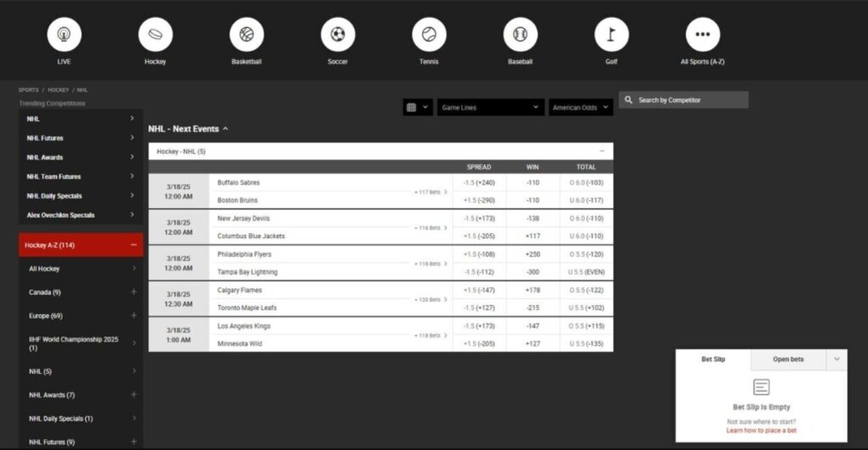Open Alex Ovechkin Specials item
Screen dimensions: 868x450
click(81, 214)
